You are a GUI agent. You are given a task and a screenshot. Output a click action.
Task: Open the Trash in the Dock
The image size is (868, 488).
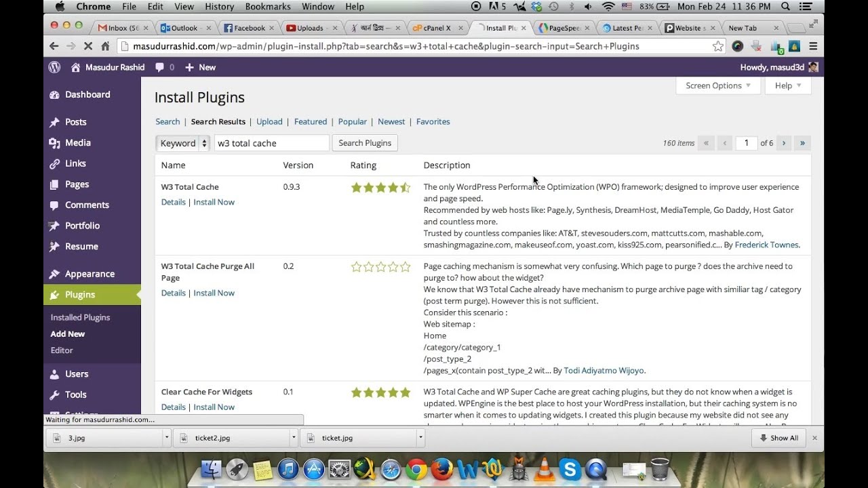point(659,469)
